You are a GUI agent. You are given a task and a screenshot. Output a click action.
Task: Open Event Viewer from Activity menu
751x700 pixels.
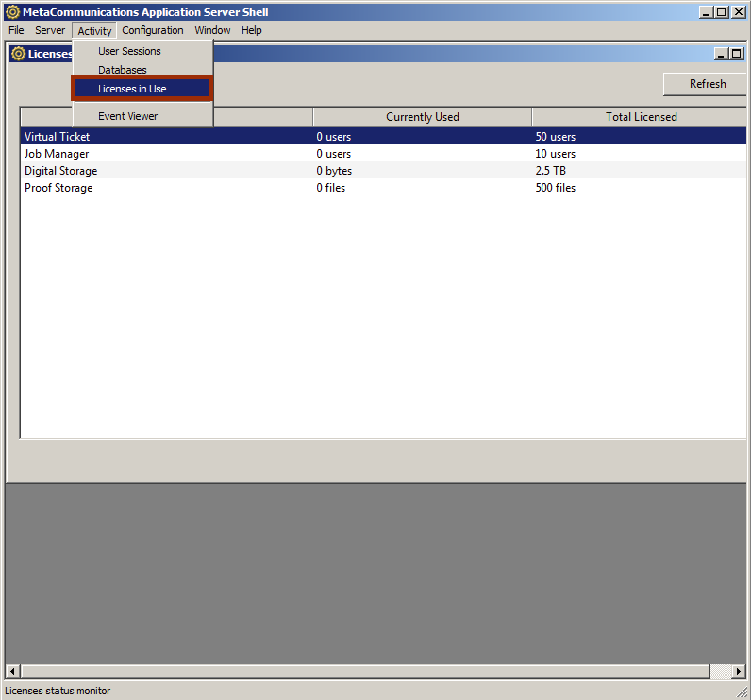pyautogui.click(x=142, y=116)
